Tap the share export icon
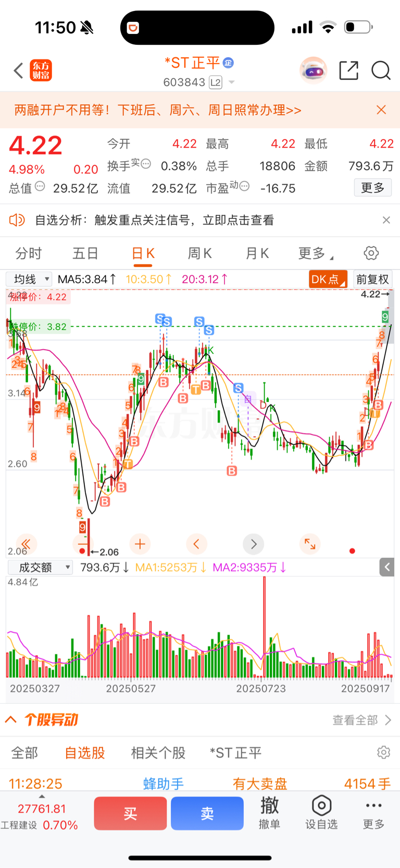This screenshot has width=400, height=868. (348, 70)
